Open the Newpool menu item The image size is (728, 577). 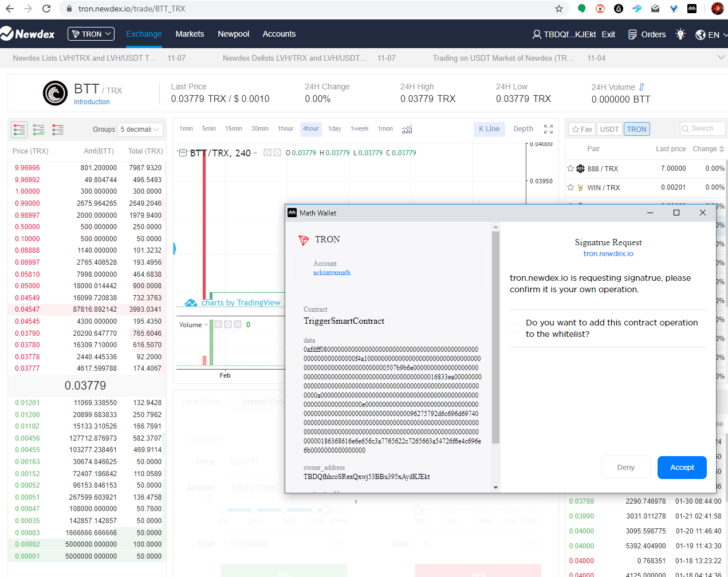click(x=233, y=34)
